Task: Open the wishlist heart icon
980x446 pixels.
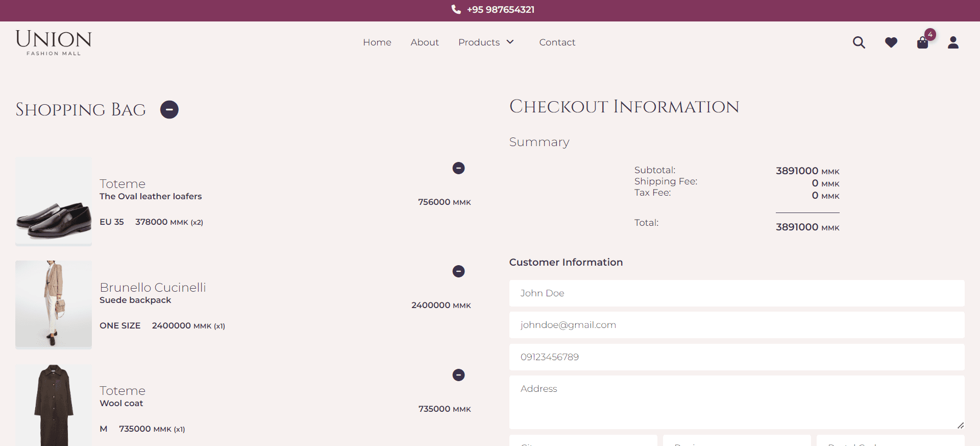Action: (x=891, y=42)
